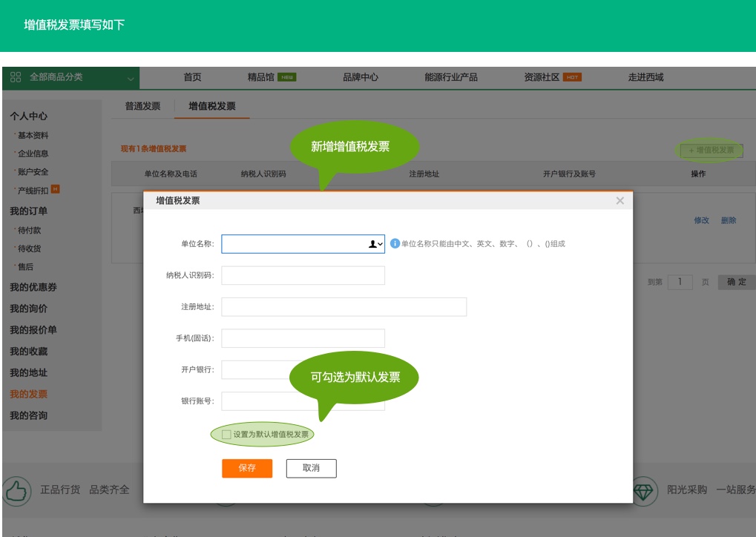Focus the 注册地址 text field
The width and height of the screenshot is (756, 537).
click(344, 307)
